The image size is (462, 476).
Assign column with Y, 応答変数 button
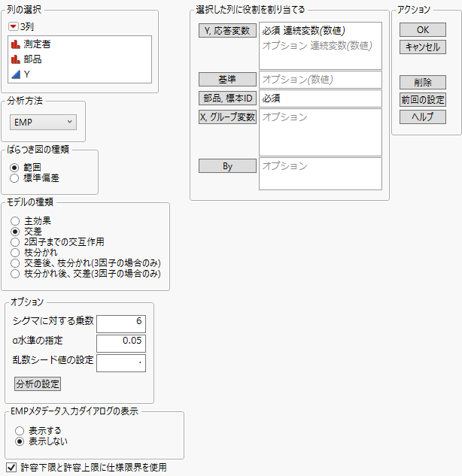pyautogui.click(x=227, y=31)
